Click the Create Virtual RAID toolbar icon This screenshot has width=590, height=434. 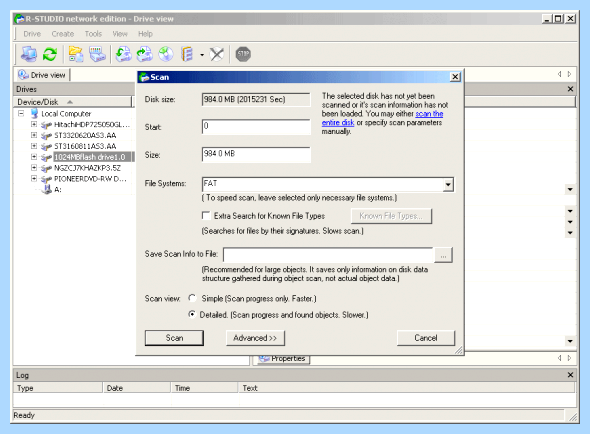click(x=187, y=54)
